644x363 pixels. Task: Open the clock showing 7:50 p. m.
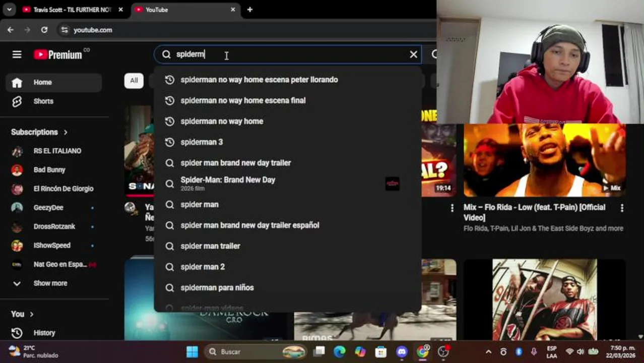pos(621,351)
